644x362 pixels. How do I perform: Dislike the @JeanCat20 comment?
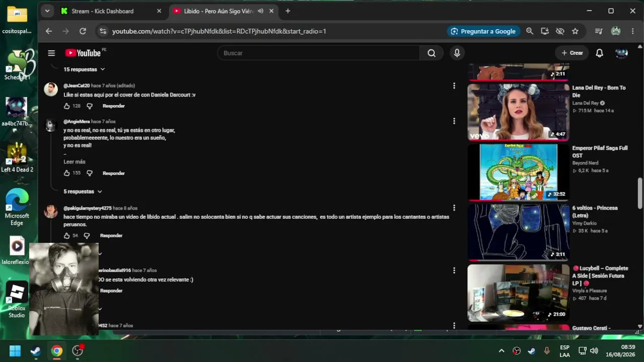[x=90, y=106]
